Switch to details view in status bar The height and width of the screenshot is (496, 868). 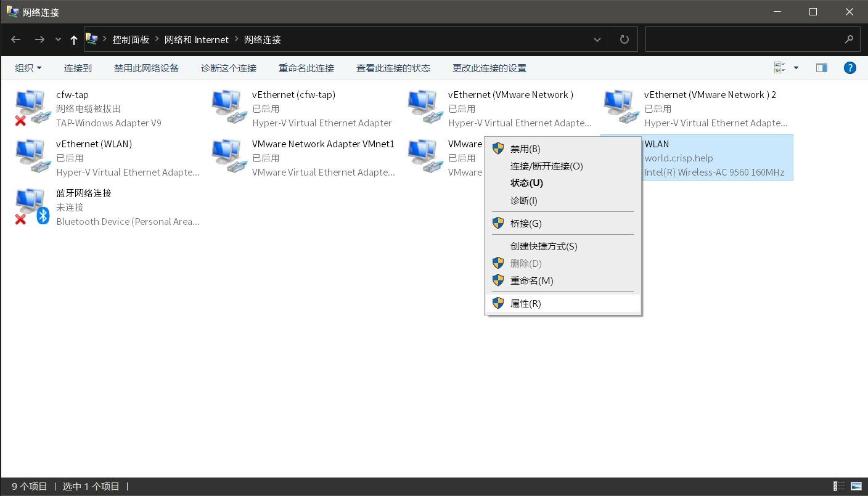839,486
